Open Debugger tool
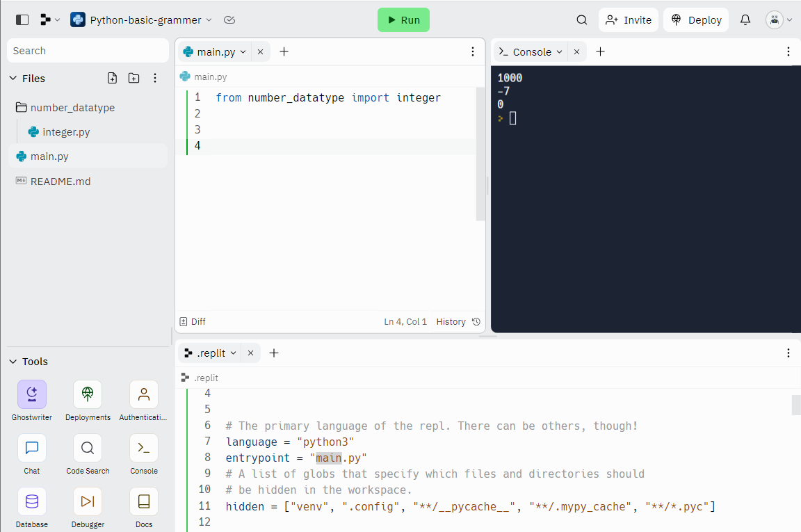 (x=88, y=508)
